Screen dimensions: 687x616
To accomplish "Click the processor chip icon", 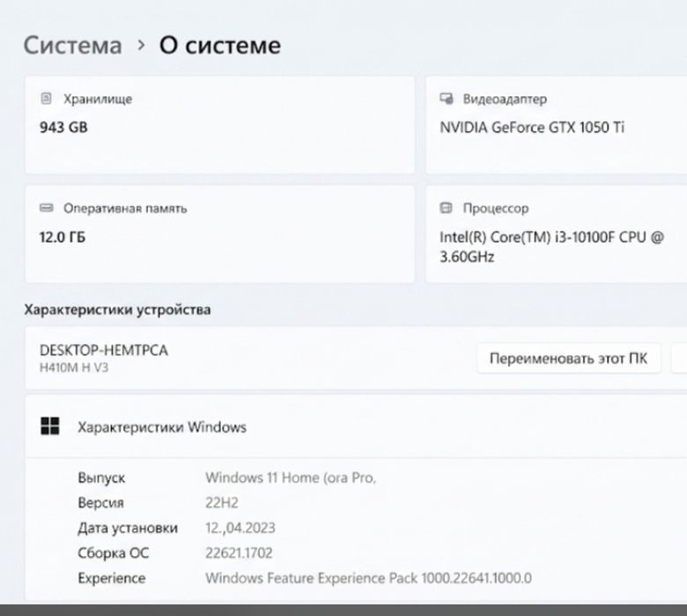I will click(x=446, y=208).
